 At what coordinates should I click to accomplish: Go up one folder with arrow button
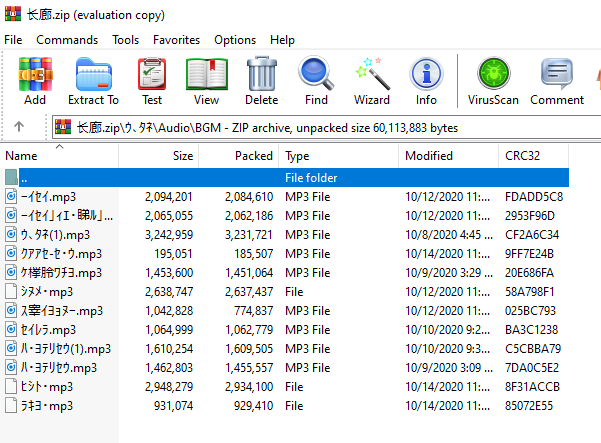coord(19,126)
